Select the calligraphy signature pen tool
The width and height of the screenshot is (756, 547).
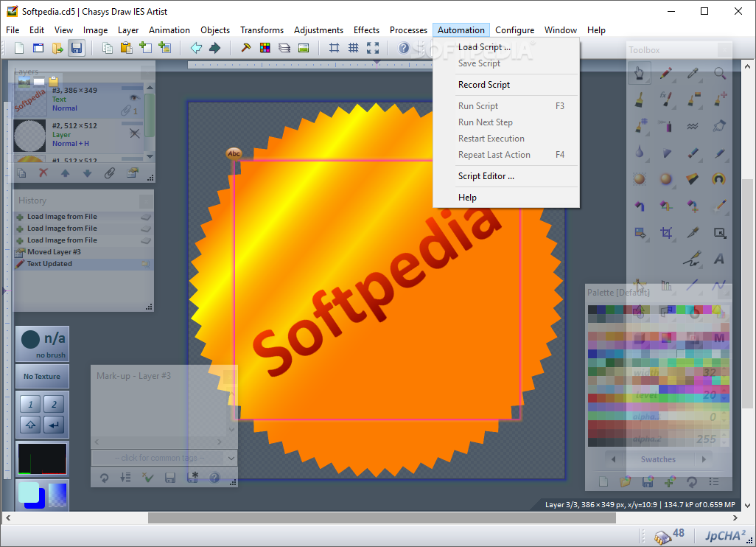[x=693, y=259]
